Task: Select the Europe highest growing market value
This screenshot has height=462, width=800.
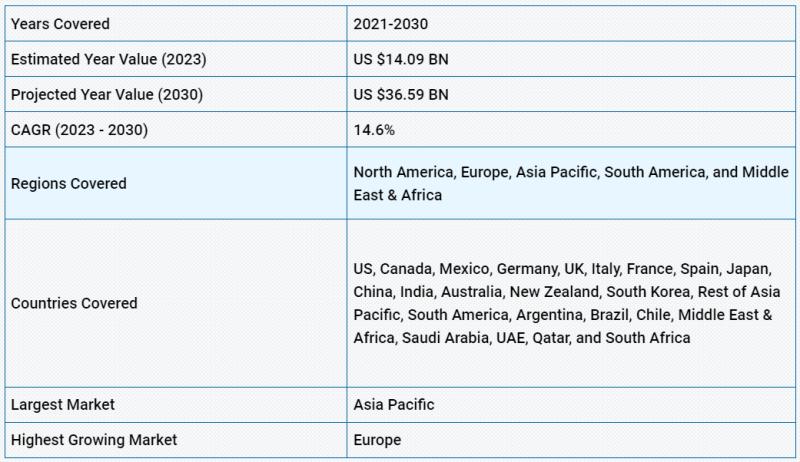Action: pos(377,440)
